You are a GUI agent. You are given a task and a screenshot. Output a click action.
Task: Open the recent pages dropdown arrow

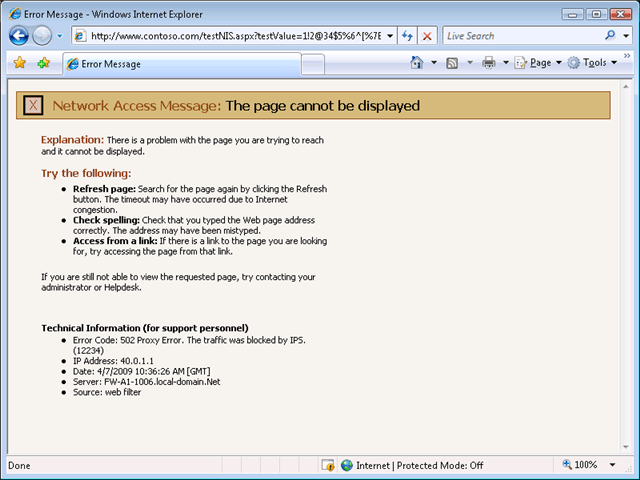click(60, 35)
